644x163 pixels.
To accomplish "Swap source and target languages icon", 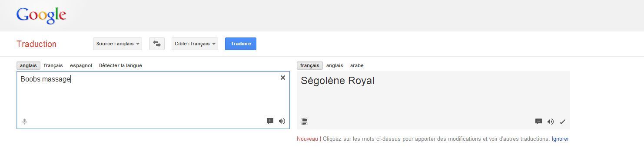I will (x=157, y=44).
